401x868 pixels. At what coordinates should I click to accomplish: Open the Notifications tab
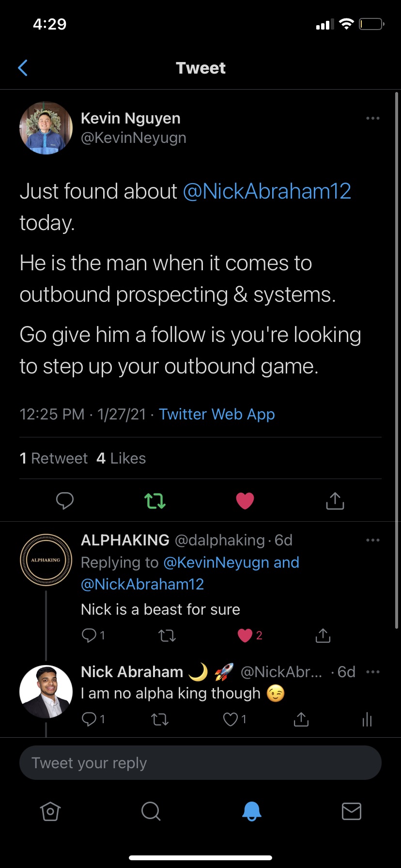251,811
